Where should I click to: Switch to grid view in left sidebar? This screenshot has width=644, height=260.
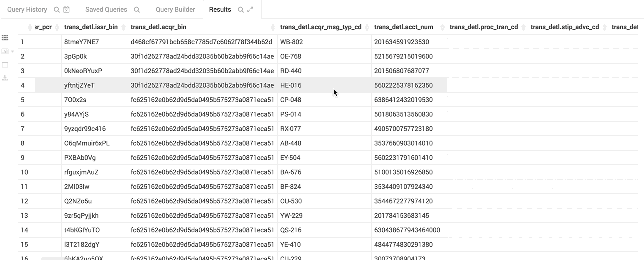[x=5, y=38]
